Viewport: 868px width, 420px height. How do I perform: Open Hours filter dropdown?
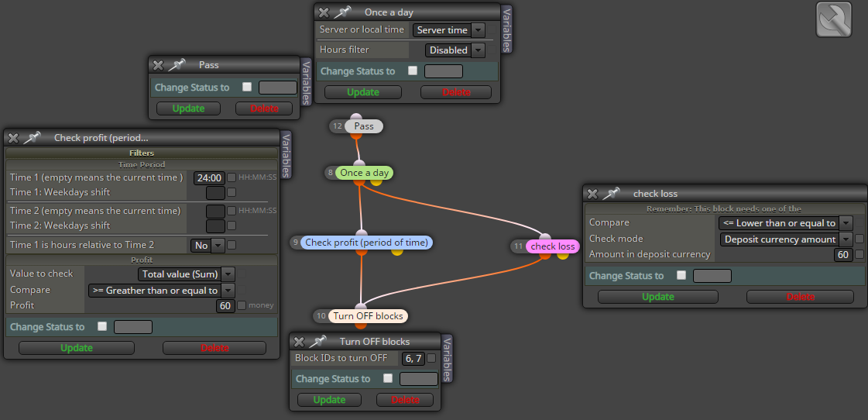455,50
